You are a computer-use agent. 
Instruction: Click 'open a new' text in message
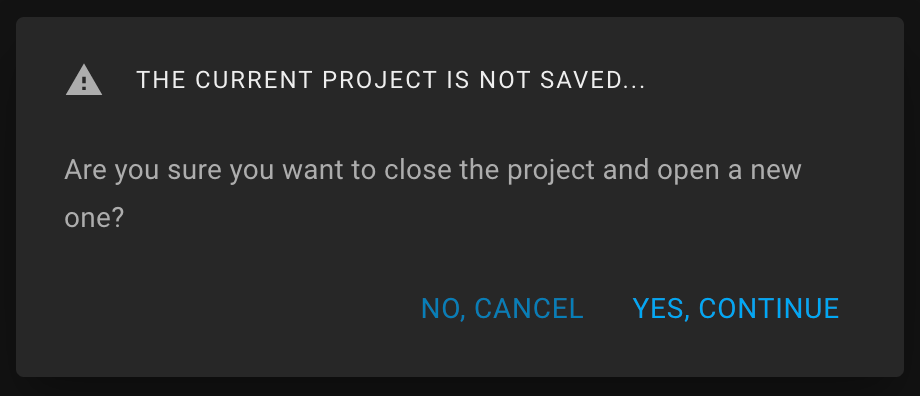[x=729, y=170]
